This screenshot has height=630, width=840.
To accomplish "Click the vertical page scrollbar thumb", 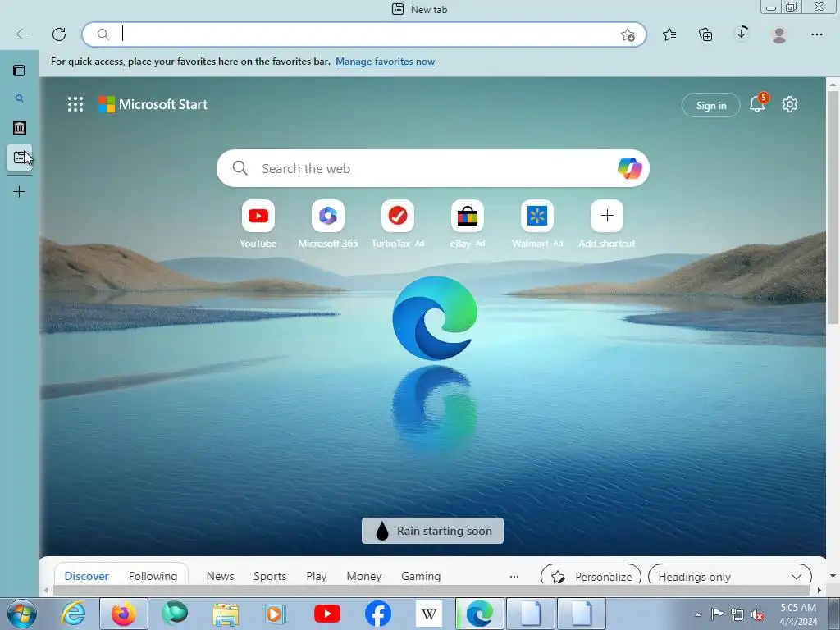I will click(x=833, y=208).
